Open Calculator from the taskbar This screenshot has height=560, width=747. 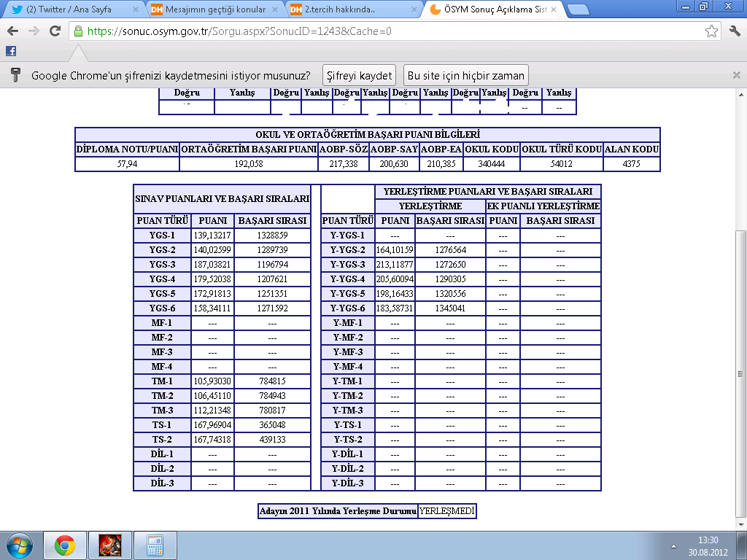(x=155, y=545)
